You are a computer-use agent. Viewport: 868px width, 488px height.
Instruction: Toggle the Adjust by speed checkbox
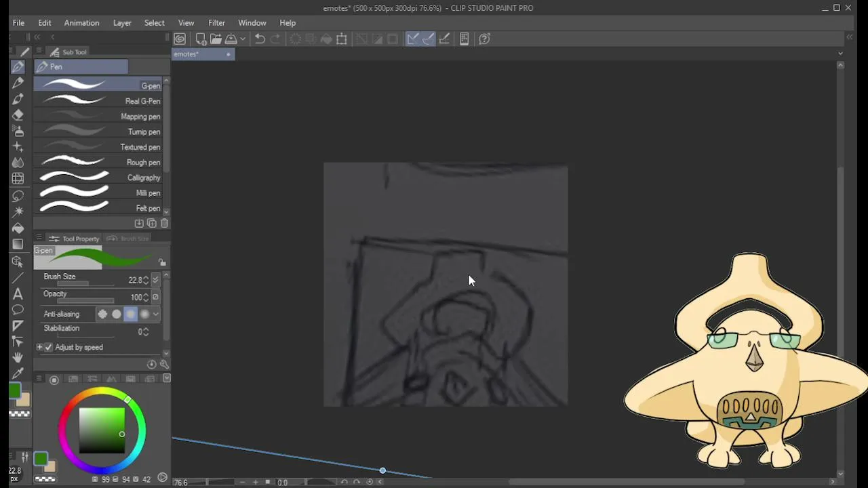[x=48, y=347]
